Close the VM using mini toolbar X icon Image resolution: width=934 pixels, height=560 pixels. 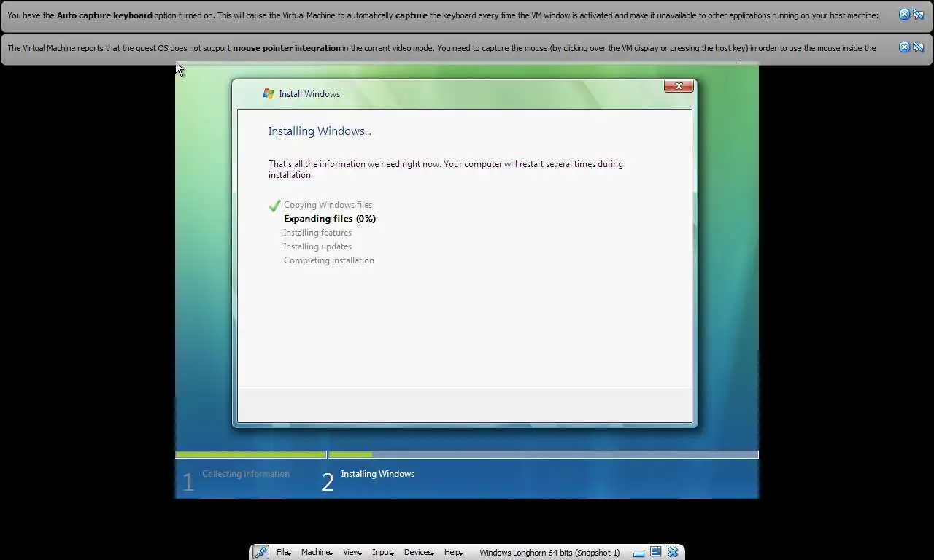click(x=673, y=552)
